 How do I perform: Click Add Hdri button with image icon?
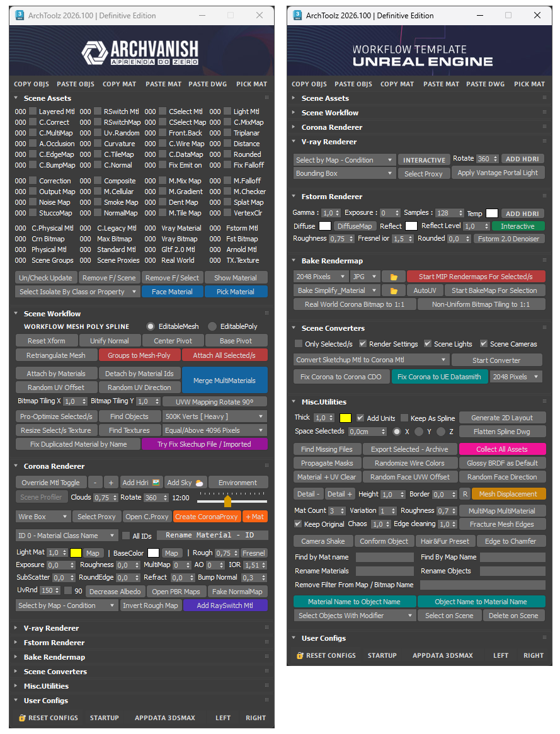tap(140, 483)
